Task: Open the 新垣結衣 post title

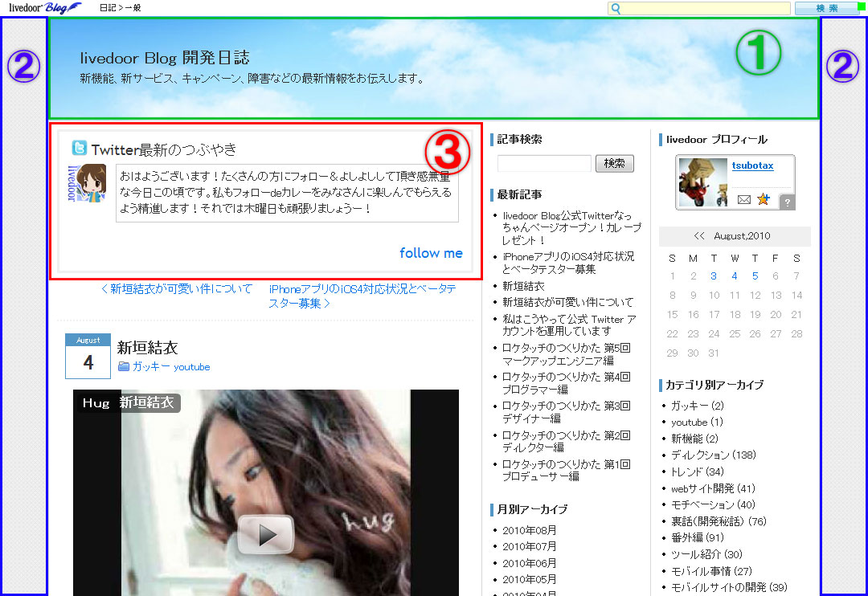Action: tap(147, 348)
